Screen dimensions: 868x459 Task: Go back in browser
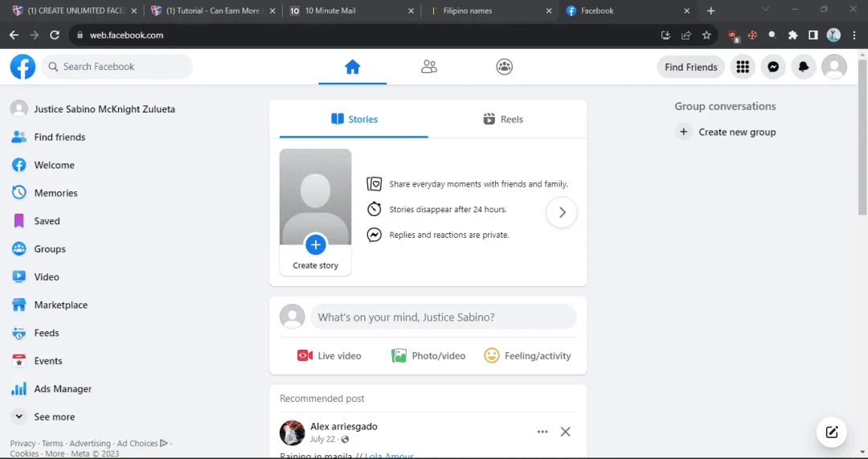coord(14,35)
